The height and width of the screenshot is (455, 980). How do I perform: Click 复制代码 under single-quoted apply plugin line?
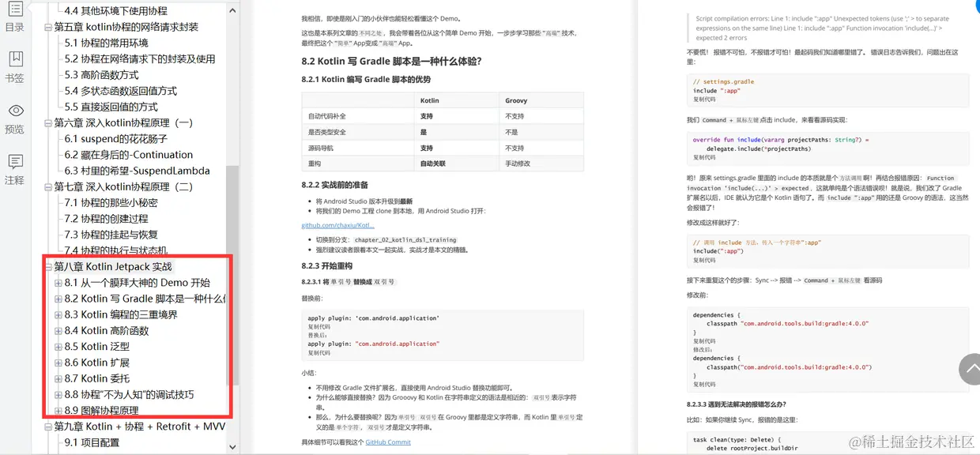coord(318,326)
